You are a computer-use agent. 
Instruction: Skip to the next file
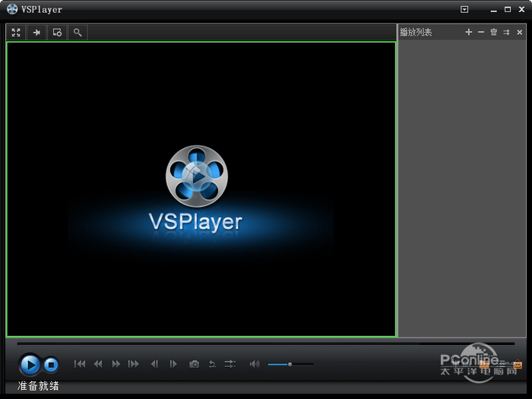tap(134, 364)
